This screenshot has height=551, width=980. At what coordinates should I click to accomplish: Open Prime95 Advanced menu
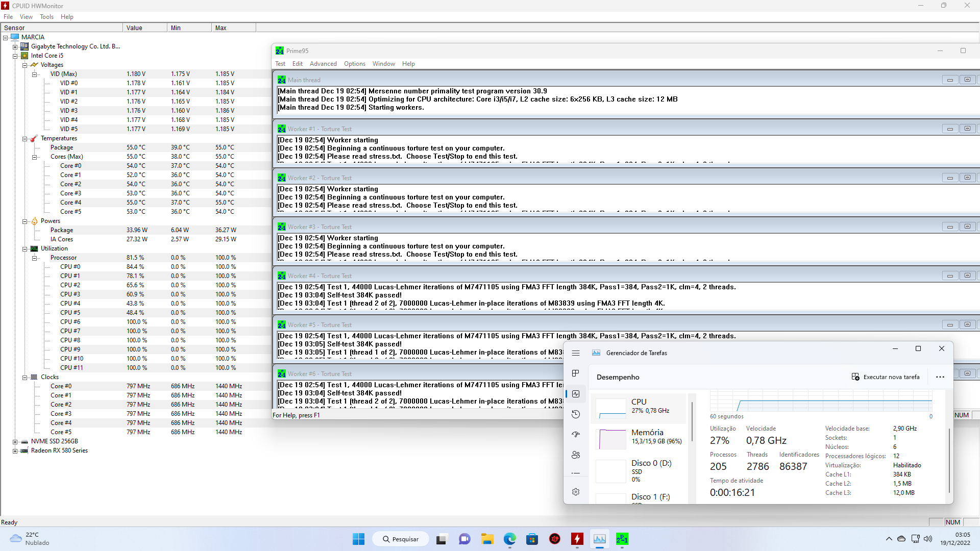point(323,64)
